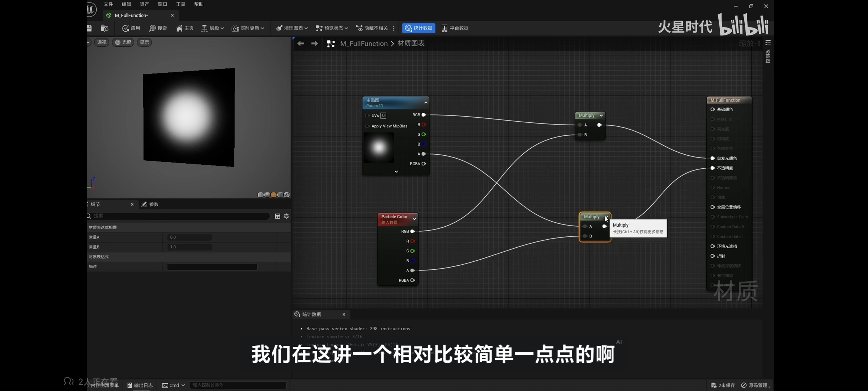The width and height of the screenshot is (868, 391).
Task: Toggle 隐藏不相关 hide unrelated nodes
Action: pos(372,28)
